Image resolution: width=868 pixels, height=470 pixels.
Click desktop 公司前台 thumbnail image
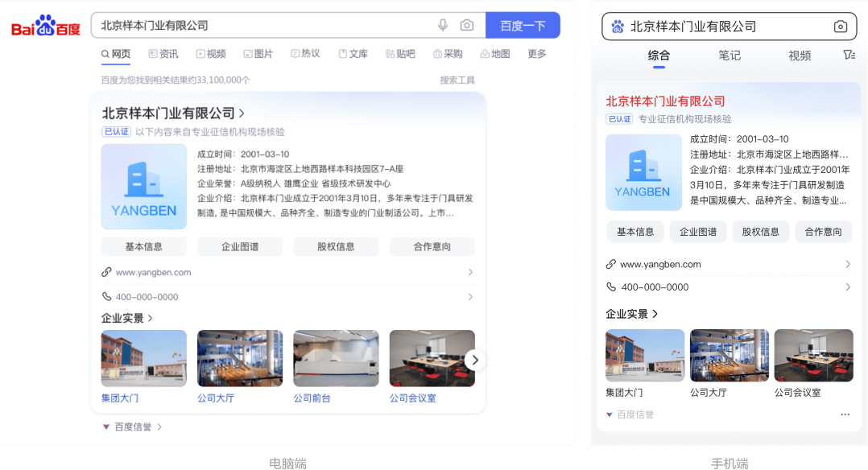pos(336,358)
